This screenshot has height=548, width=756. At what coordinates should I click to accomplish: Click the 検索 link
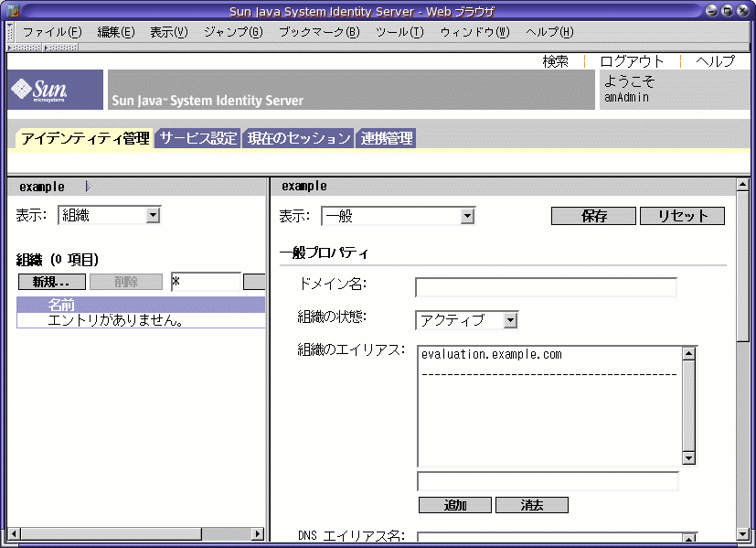point(556,61)
